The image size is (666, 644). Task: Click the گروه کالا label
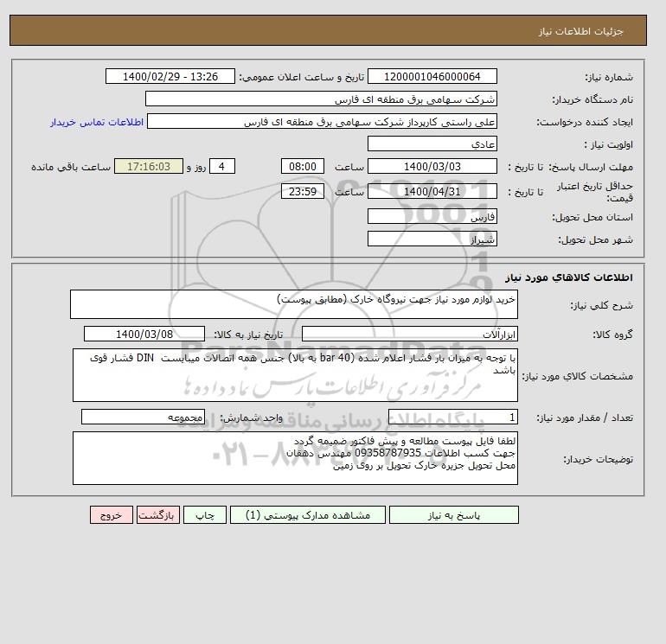pyautogui.click(x=613, y=335)
